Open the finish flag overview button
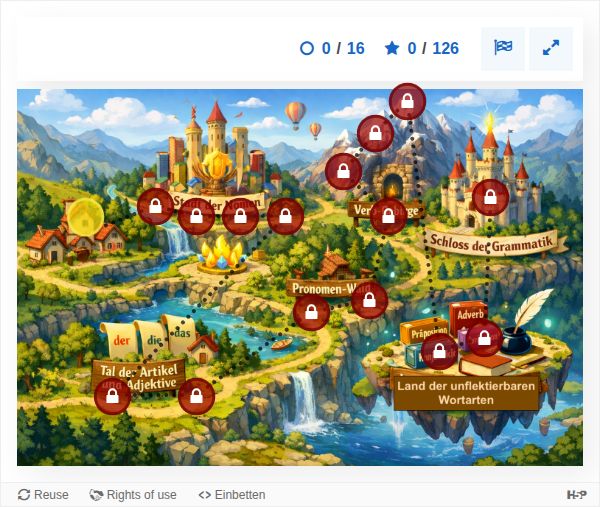The image size is (600, 507). 503,49
